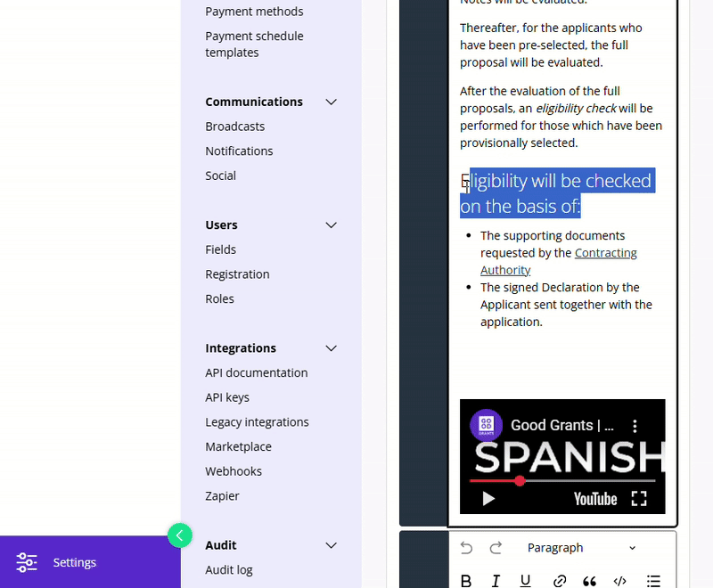Open API keys menu item
713x588 pixels.
pos(227,397)
